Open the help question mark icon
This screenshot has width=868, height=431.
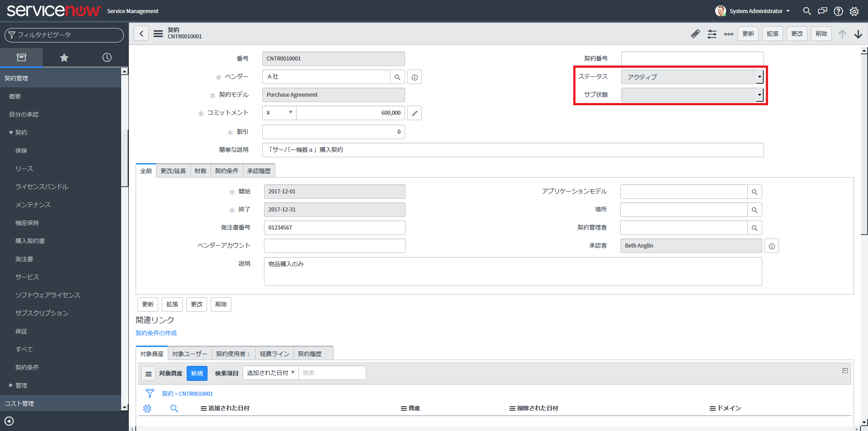coord(838,11)
